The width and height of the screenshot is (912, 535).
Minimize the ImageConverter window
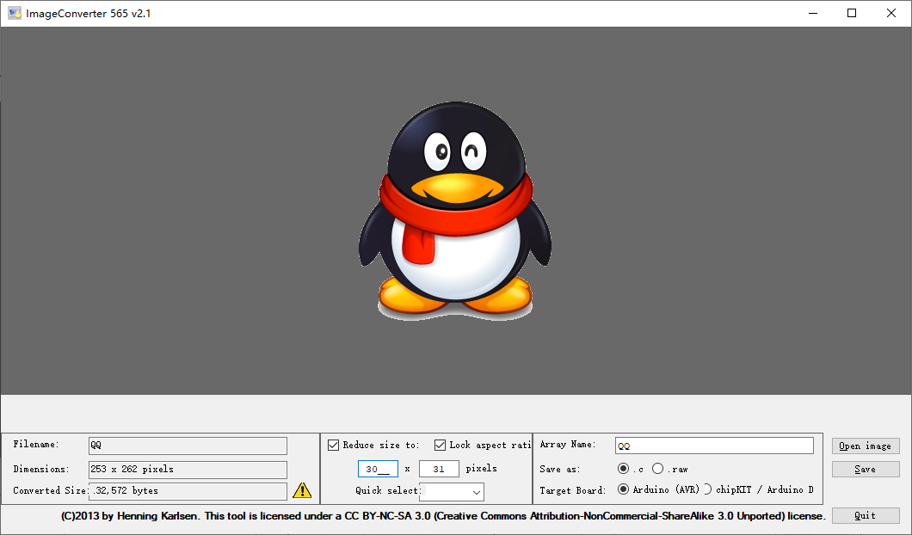click(813, 13)
